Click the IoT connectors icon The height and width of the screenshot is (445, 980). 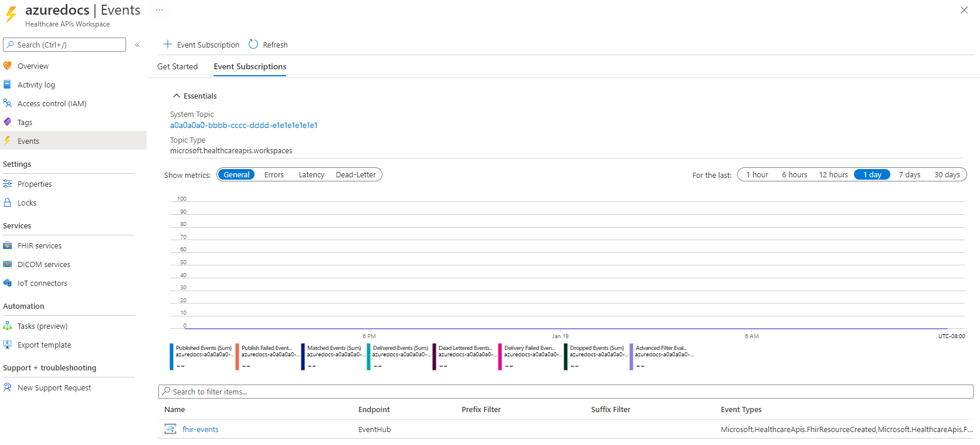[8, 283]
